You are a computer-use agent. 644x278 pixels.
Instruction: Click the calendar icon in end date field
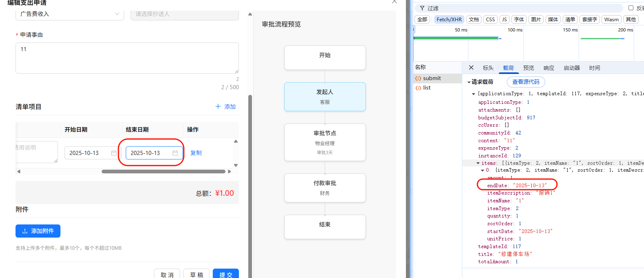coord(175,153)
